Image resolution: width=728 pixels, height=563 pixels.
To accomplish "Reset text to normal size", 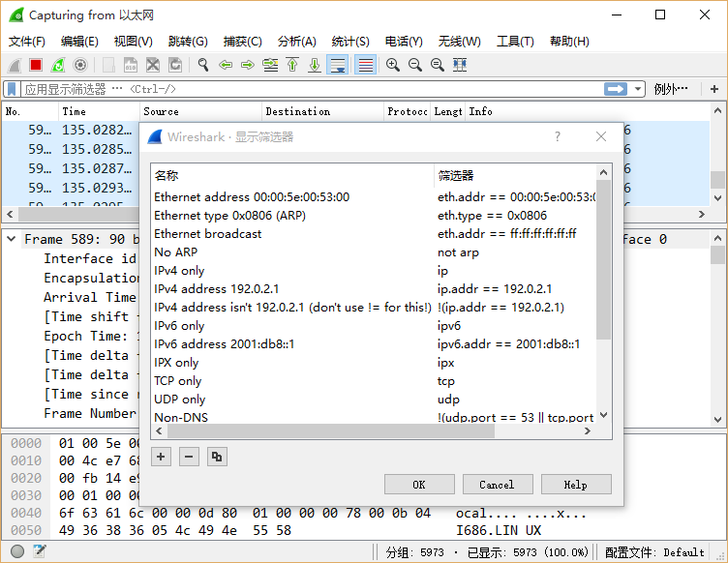I will (438, 65).
